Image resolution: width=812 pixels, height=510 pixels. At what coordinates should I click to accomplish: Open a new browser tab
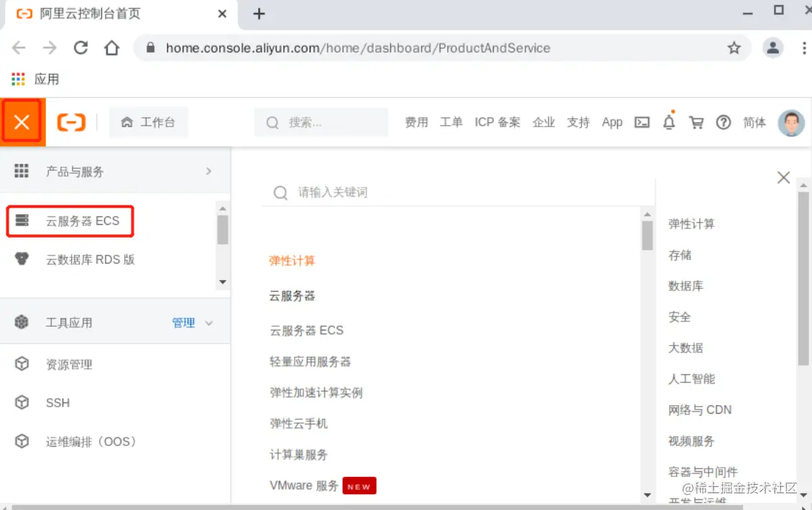coord(259,14)
